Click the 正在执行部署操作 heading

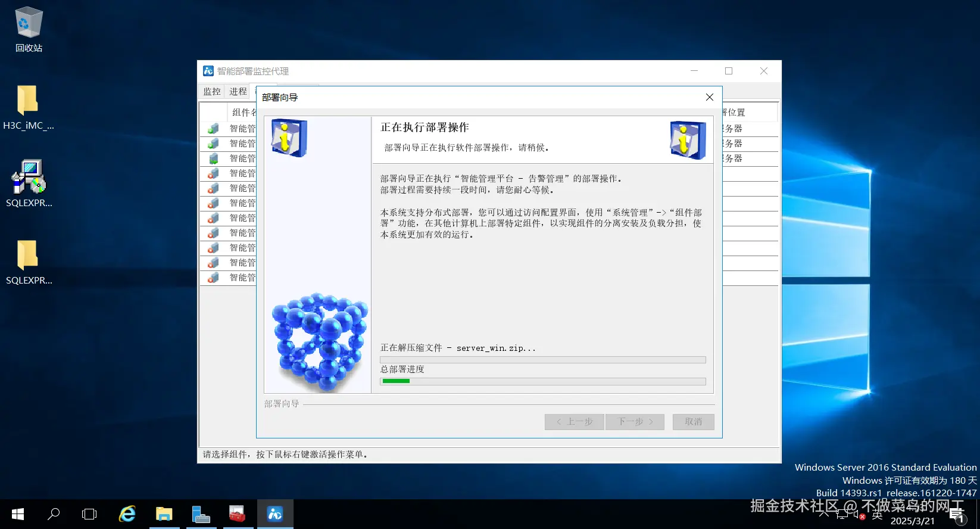click(425, 127)
